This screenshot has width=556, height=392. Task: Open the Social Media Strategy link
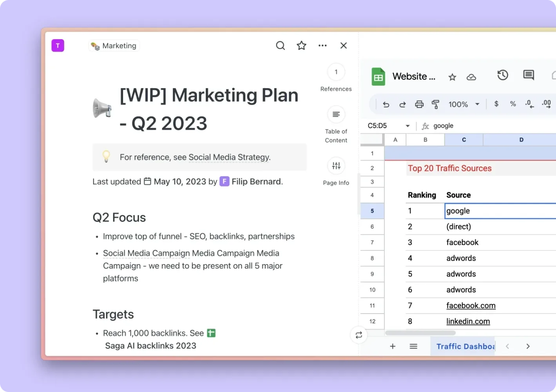[229, 157]
